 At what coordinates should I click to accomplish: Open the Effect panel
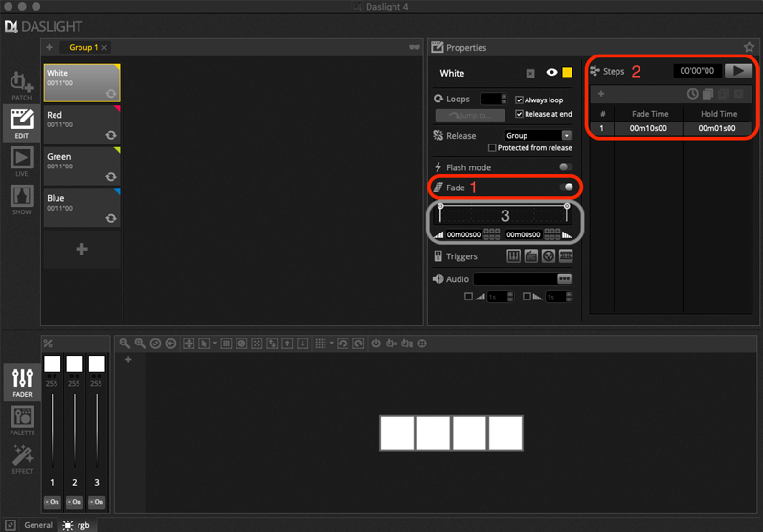(x=22, y=458)
